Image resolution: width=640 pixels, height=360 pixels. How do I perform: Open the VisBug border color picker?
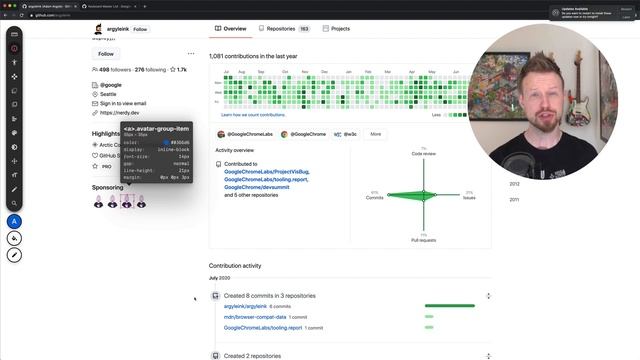pyautogui.click(x=14, y=255)
